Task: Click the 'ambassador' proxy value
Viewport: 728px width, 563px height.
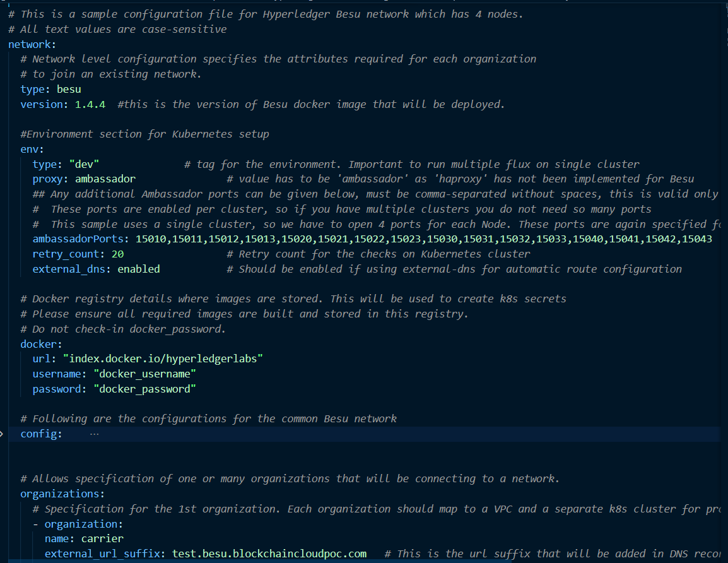Action: pos(105,179)
